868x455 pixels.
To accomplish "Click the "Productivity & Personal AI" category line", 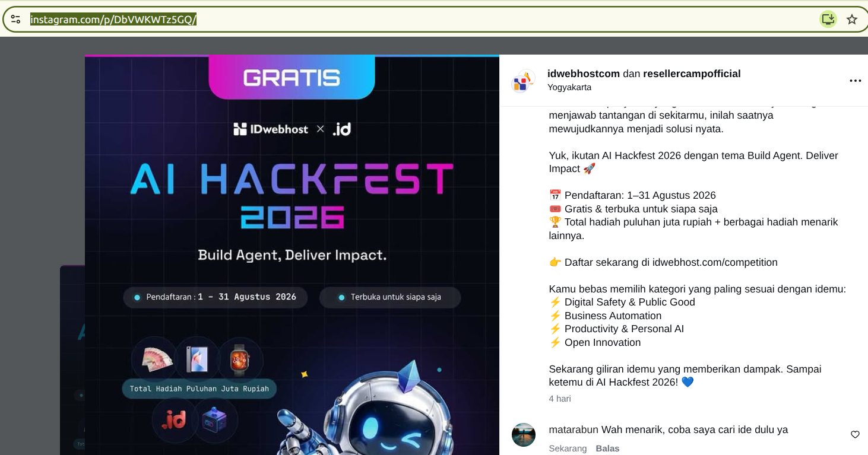I will click(616, 329).
